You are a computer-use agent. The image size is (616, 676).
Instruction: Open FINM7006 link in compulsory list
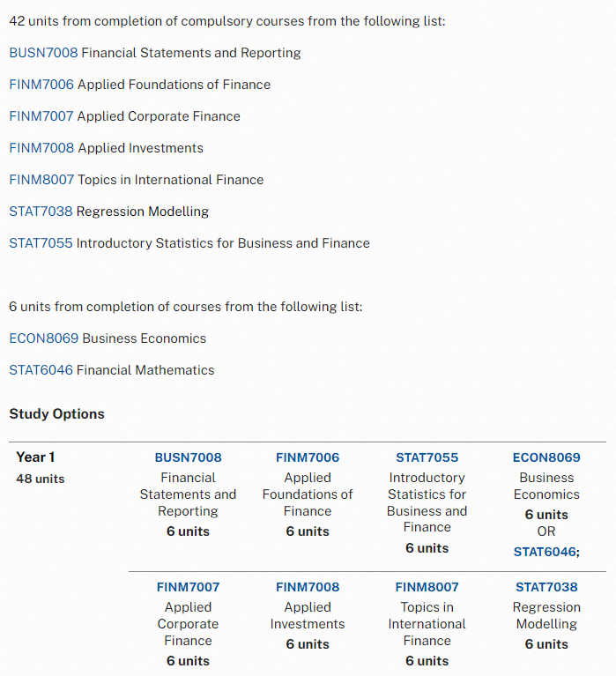41,85
